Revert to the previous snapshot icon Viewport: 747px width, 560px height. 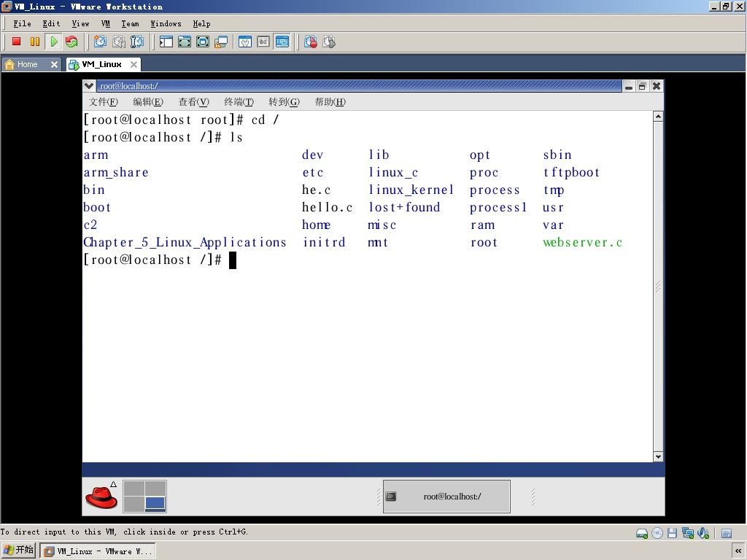tap(119, 42)
